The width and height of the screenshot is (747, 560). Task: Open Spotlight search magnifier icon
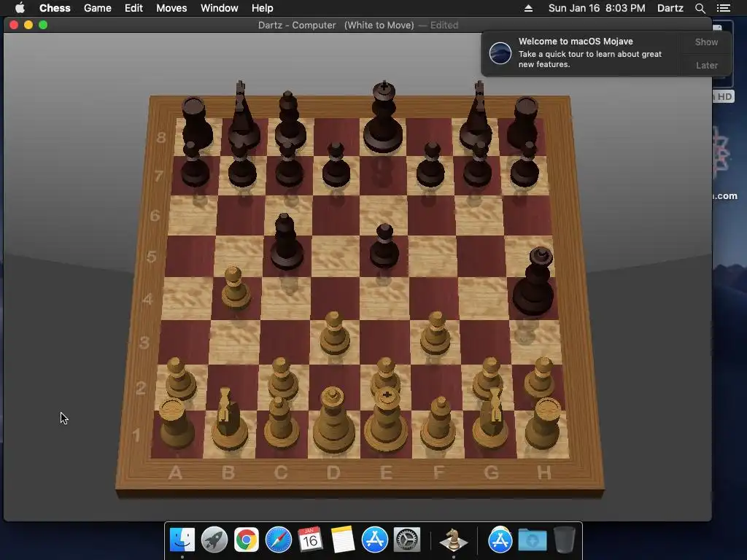point(700,8)
